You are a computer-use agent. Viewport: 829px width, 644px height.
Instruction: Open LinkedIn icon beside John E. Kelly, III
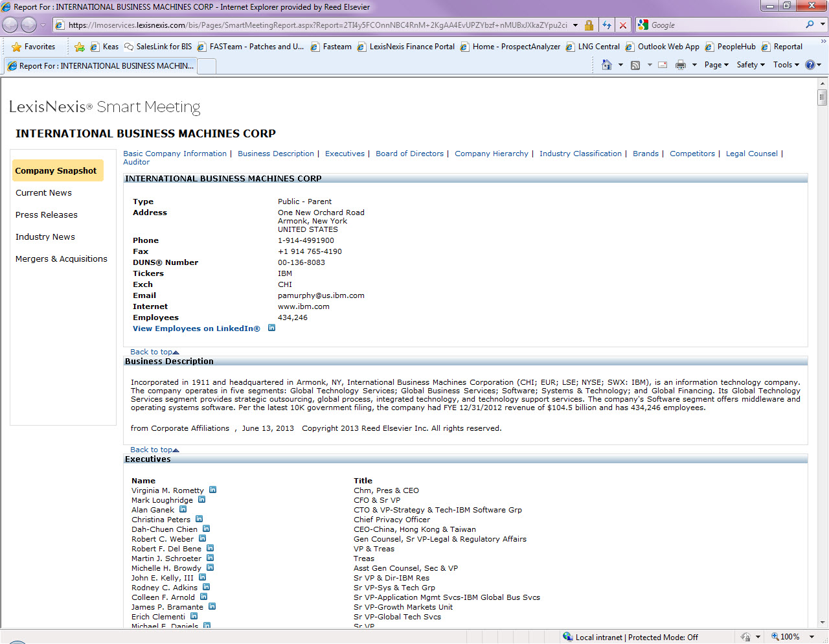pos(202,577)
